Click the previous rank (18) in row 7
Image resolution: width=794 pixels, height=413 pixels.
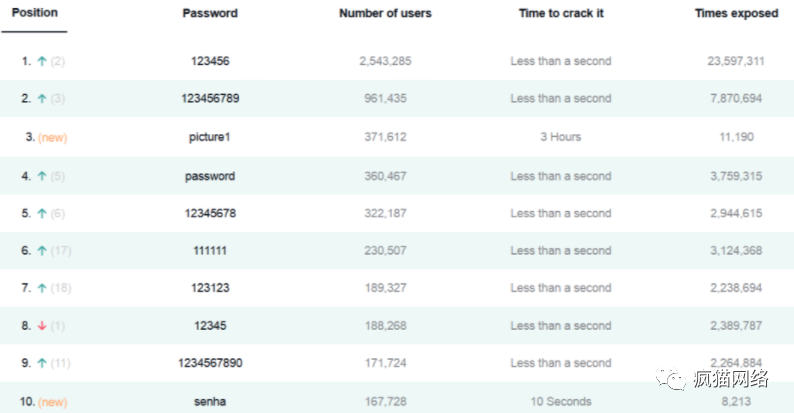coord(61,288)
